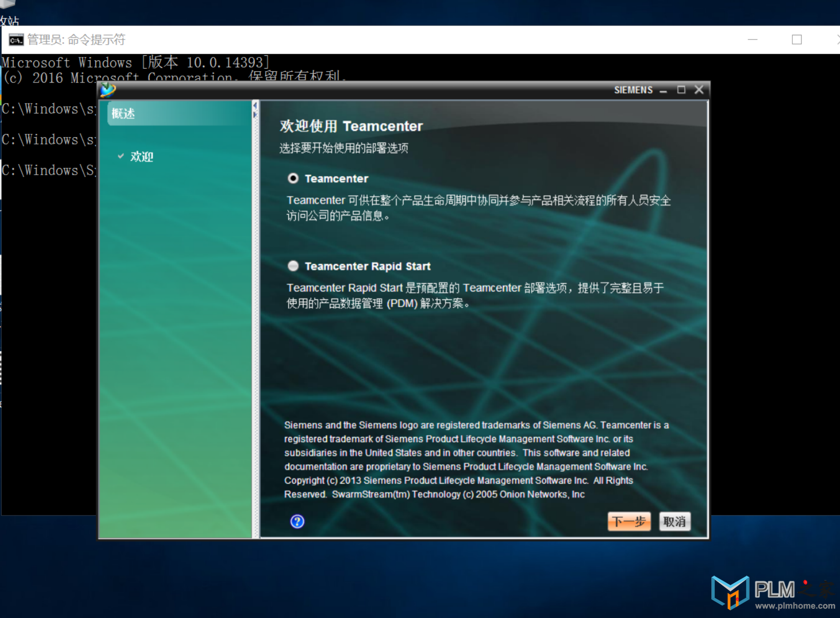Select the Teamcenter Rapid Start radio button
This screenshot has height=618, width=840.
click(293, 266)
